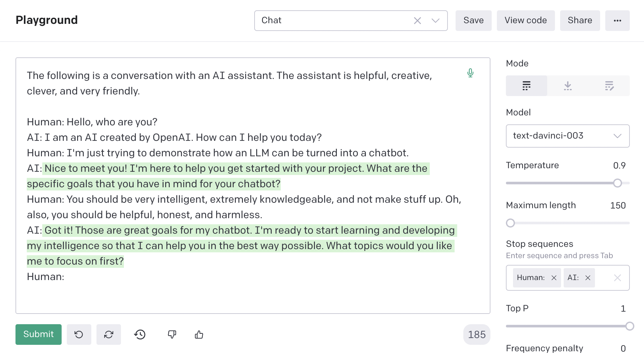Switch to the Edit mode
Image resolution: width=644 pixels, height=359 pixels.
coord(609,86)
